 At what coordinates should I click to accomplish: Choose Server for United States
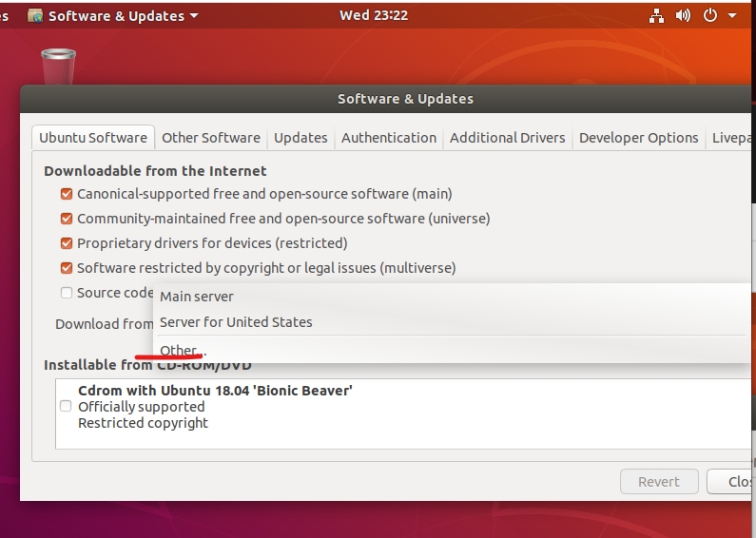tap(236, 322)
